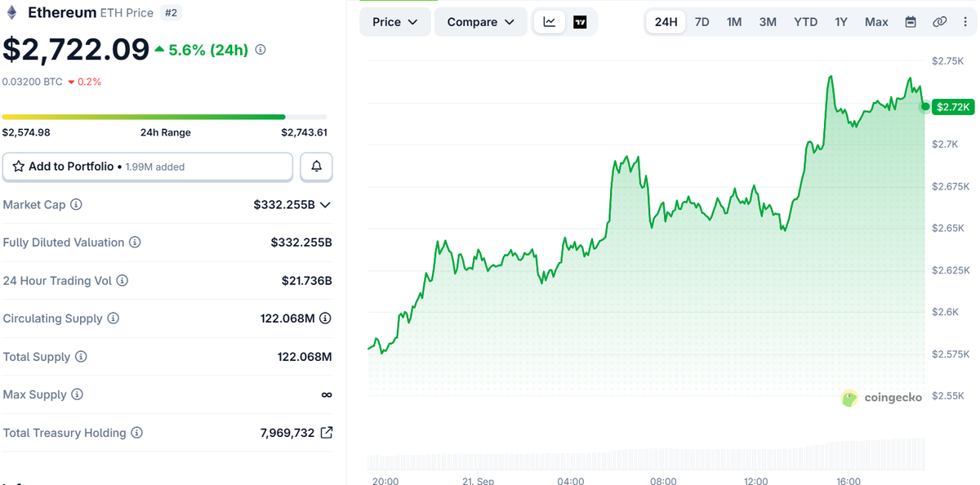This screenshot has width=980, height=485.
Task: Click the Max Supply infinity value
Action: click(x=327, y=394)
